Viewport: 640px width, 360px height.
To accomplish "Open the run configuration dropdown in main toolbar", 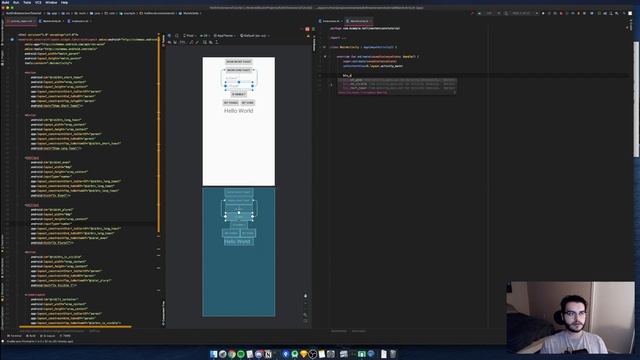I will (x=489, y=13).
